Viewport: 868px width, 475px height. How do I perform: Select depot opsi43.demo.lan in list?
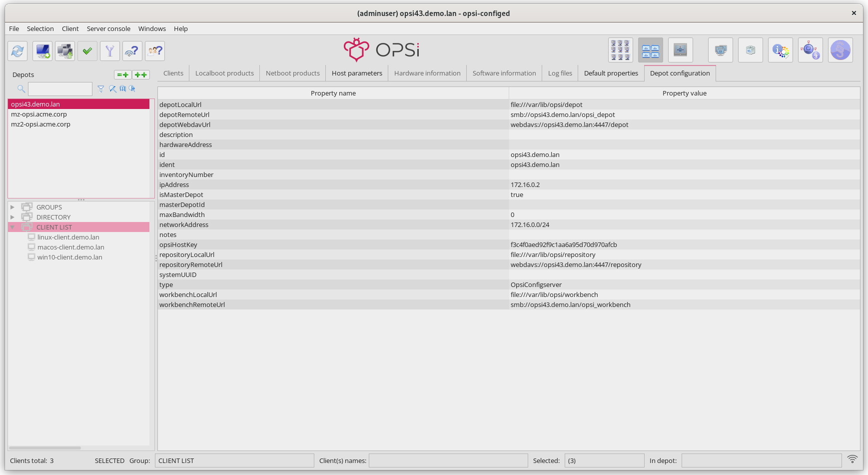coord(78,104)
